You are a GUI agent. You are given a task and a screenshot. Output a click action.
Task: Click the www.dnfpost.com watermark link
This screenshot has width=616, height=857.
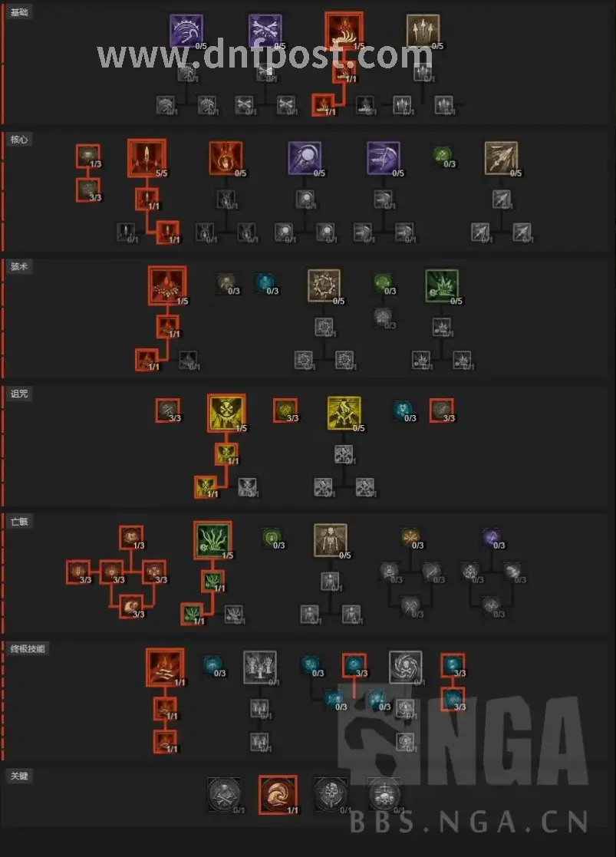click(x=265, y=56)
